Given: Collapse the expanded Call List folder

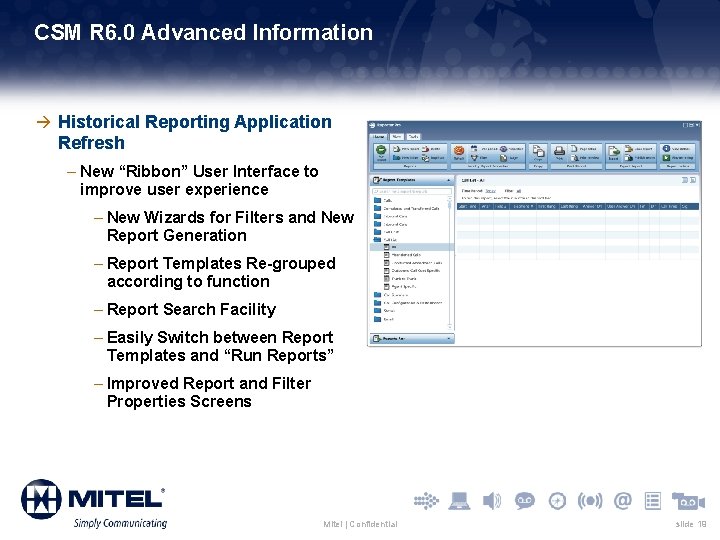Looking at the screenshot, I should (x=386, y=240).
